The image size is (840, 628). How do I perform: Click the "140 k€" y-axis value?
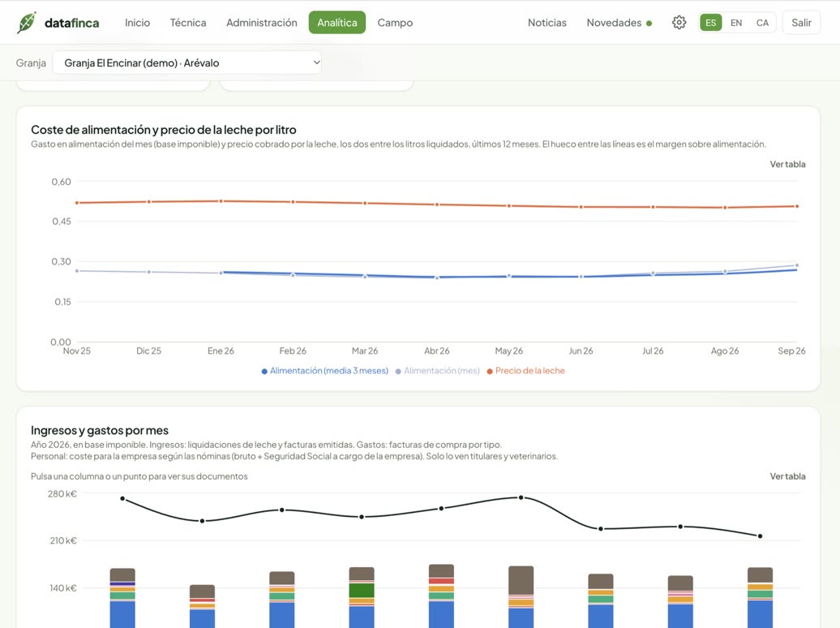[x=63, y=588]
